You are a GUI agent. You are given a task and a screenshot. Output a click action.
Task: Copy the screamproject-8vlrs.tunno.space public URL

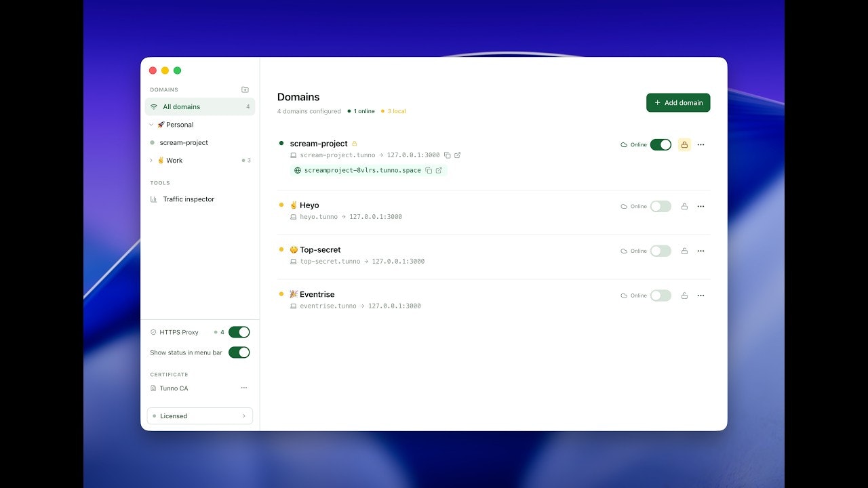(429, 170)
